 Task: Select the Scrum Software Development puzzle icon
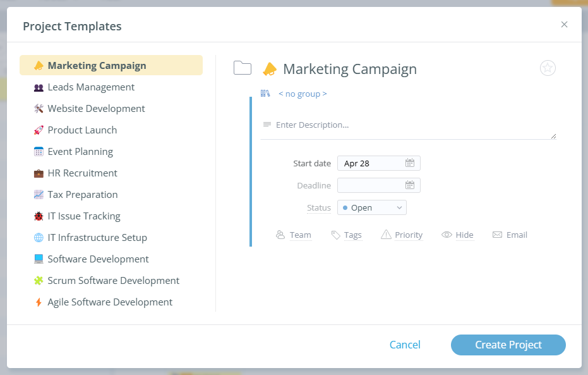coord(38,280)
